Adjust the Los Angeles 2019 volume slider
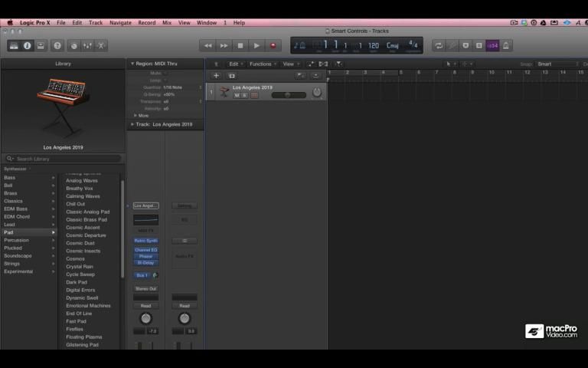 (x=287, y=95)
